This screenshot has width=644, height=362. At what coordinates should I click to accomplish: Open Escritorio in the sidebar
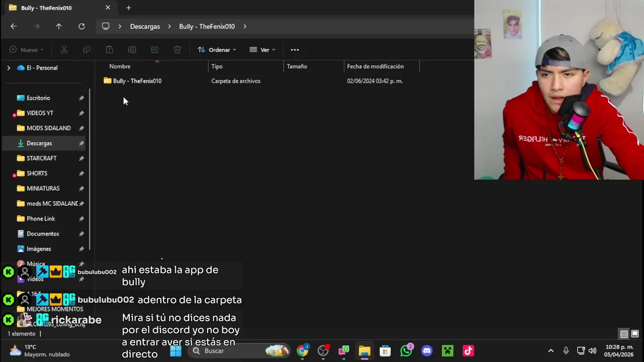tap(38, 98)
